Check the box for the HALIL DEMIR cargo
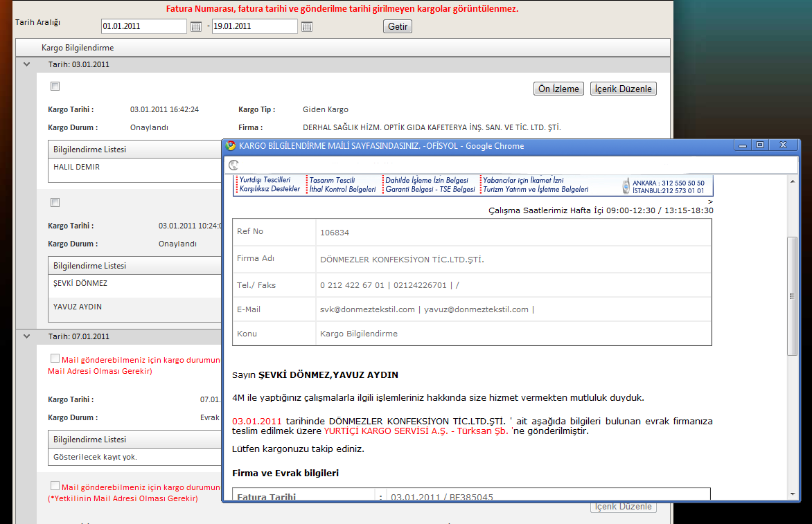Viewport: 812px width, 524px height. point(55,86)
